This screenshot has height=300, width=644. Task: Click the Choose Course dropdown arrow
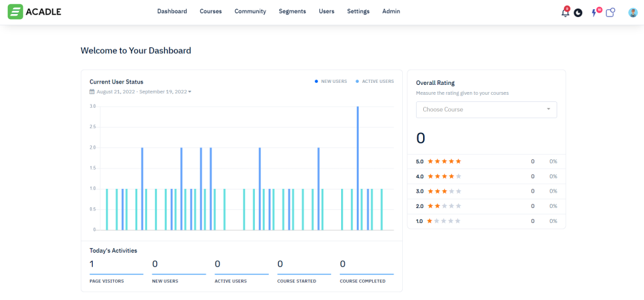click(549, 109)
